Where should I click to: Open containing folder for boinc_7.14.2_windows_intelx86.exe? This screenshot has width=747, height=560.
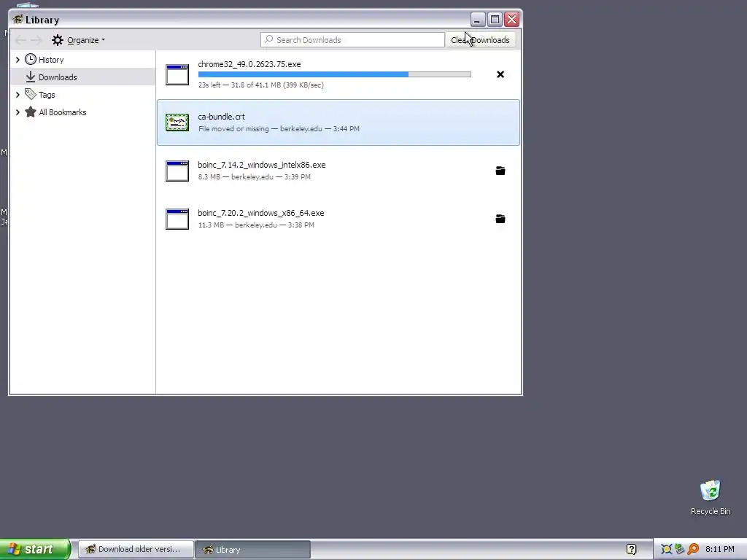500,171
